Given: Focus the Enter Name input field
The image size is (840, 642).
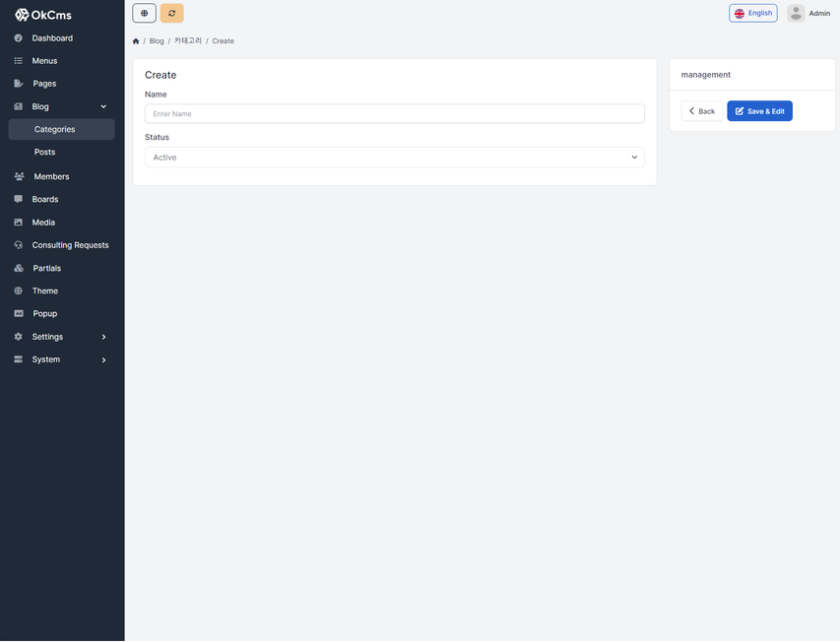Looking at the screenshot, I should coord(394,114).
